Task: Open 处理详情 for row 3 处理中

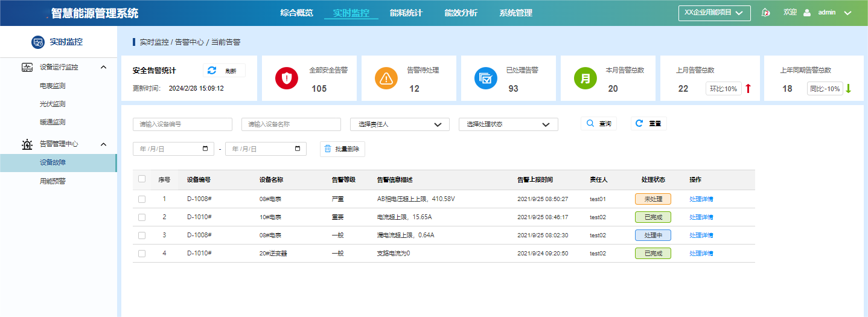Action: [701, 235]
